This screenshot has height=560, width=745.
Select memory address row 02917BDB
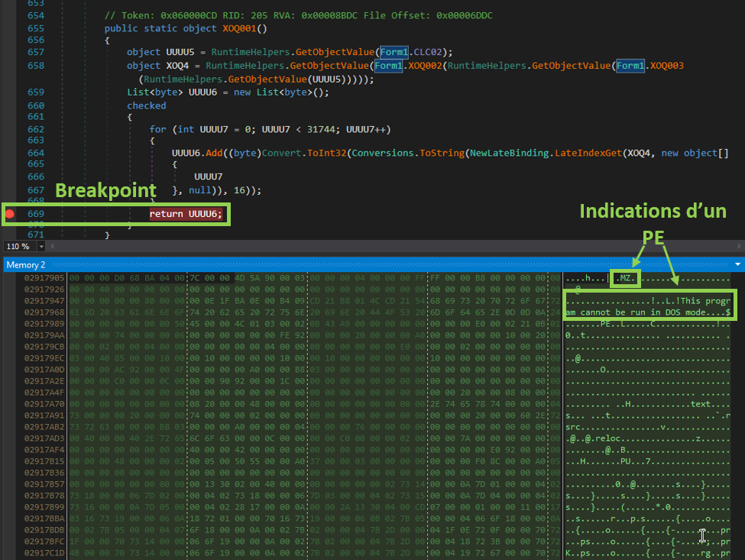tap(44, 530)
